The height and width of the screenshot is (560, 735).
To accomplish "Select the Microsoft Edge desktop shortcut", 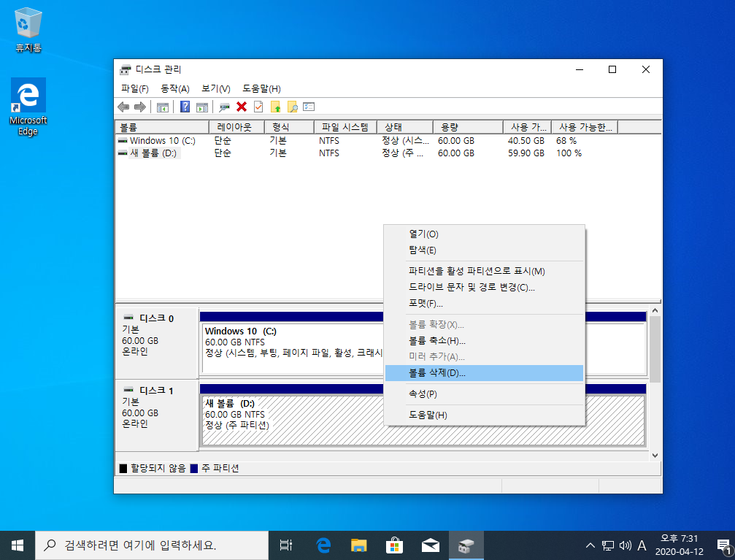I will pyautogui.click(x=28, y=107).
